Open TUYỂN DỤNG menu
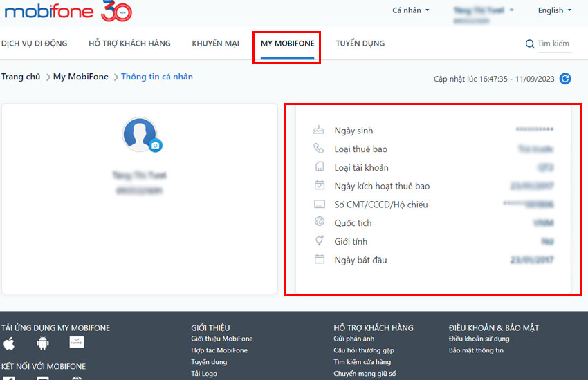The image size is (588, 380). 360,44
